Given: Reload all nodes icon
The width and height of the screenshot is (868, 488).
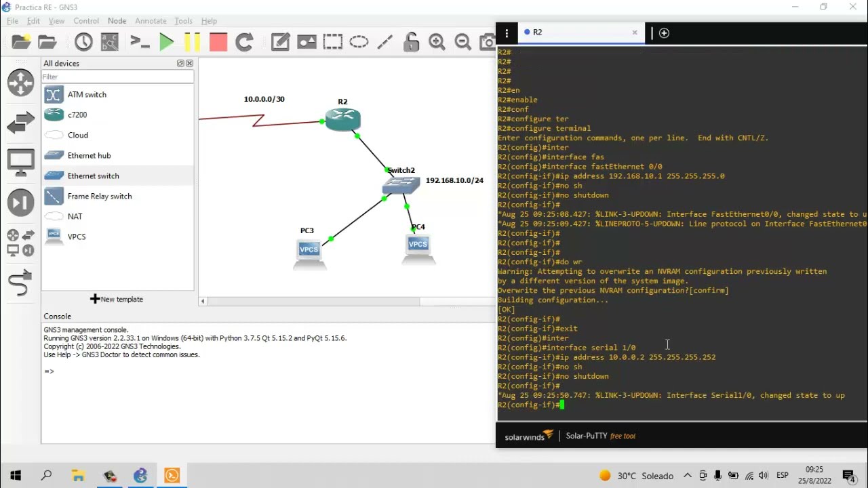Looking at the screenshot, I should click(244, 42).
